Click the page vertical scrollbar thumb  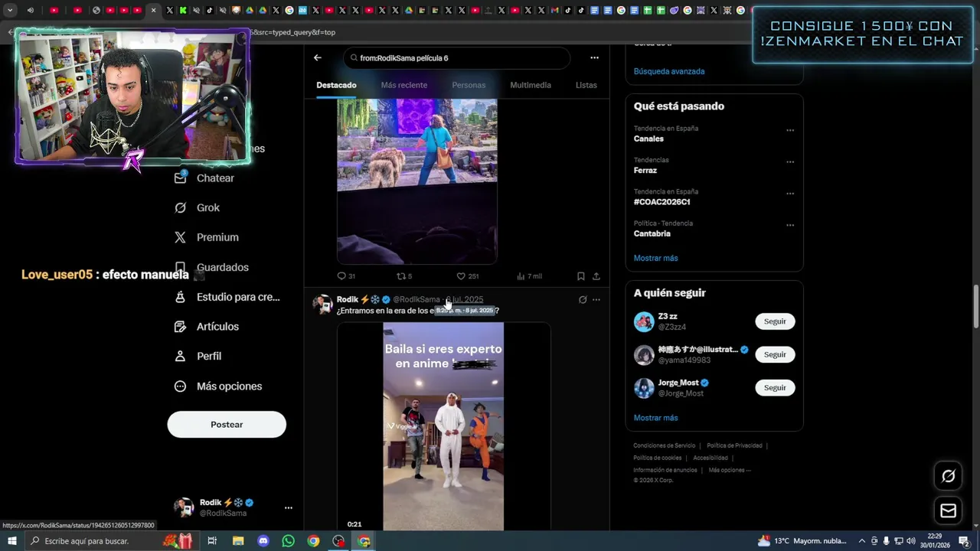[x=976, y=306]
